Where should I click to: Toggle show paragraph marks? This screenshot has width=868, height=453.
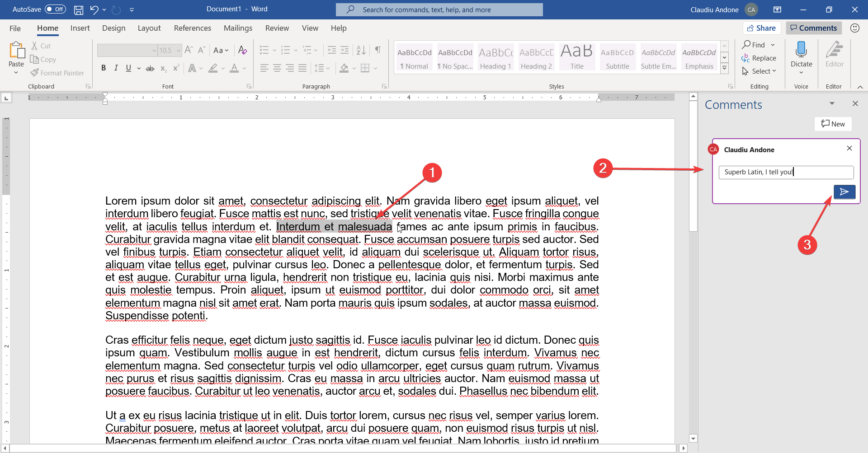378,50
